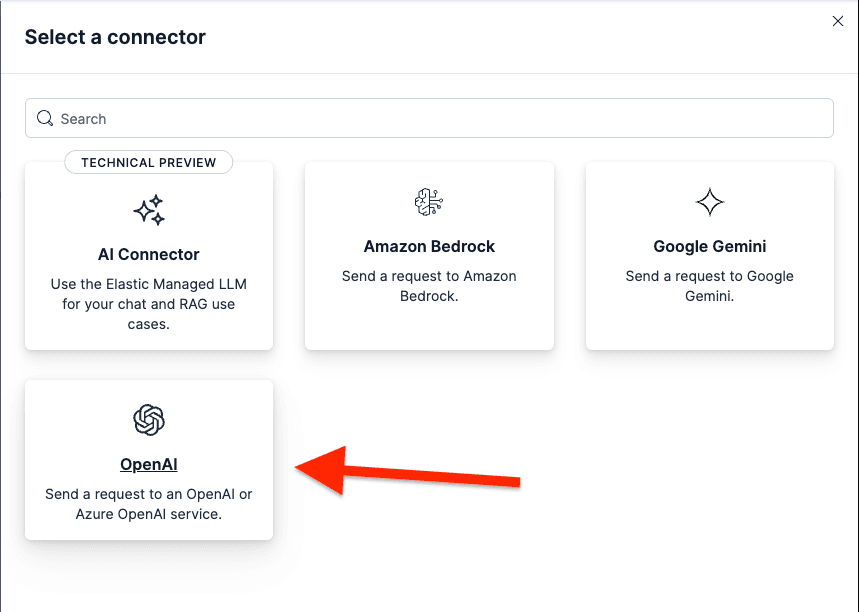Click the Send a request to Amazon Bedrock text
This screenshot has width=859, height=612.
coord(429,286)
